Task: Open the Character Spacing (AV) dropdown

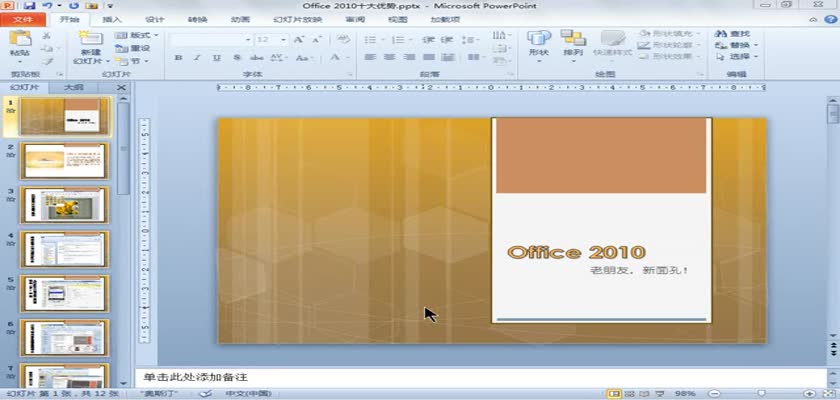Action: point(279,57)
